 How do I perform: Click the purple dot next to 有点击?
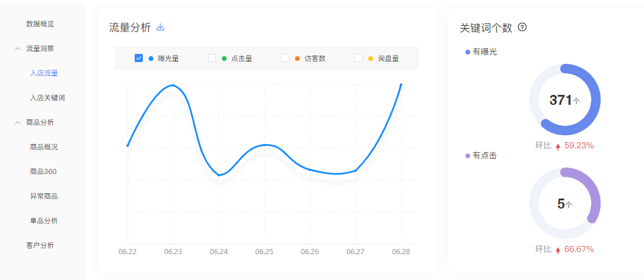point(467,156)
